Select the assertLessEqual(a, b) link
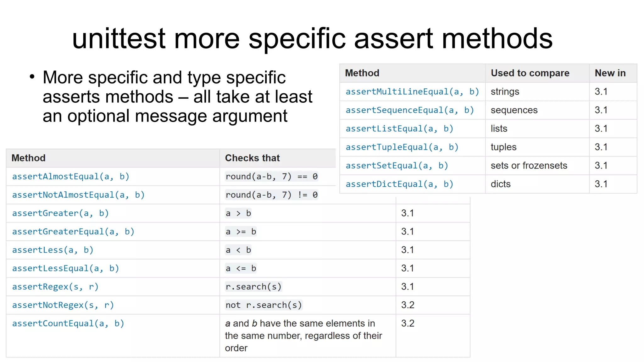Screen dimensions: 644x362 (65, 269)
